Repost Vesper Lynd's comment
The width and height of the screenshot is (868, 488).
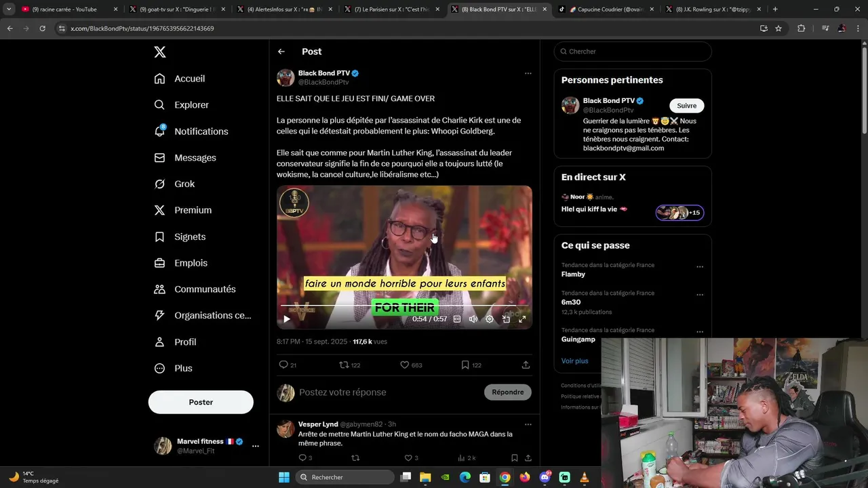point(355,458)
